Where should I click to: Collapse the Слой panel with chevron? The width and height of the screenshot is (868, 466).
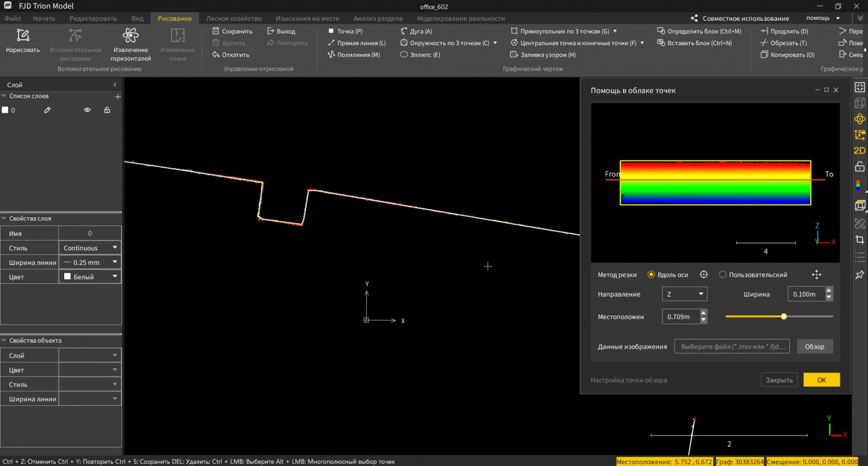(x=115, y=85)
